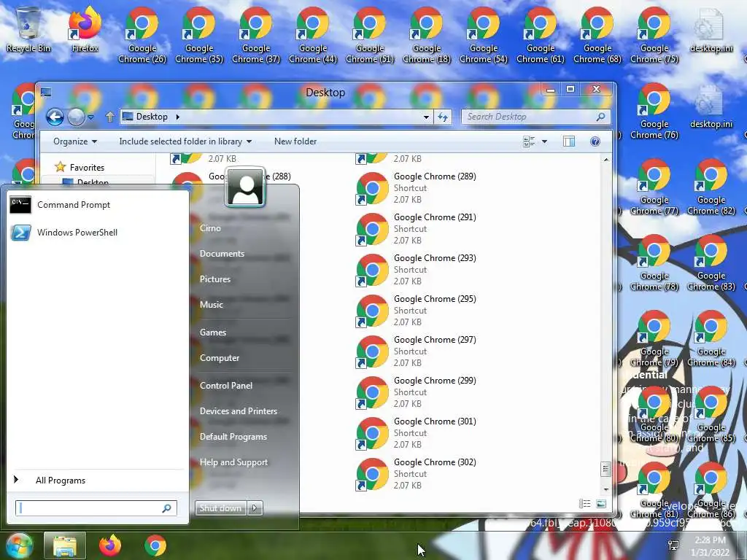Click the New folder button
Viewport: 747px width, 560px height.
click(295, 141)
